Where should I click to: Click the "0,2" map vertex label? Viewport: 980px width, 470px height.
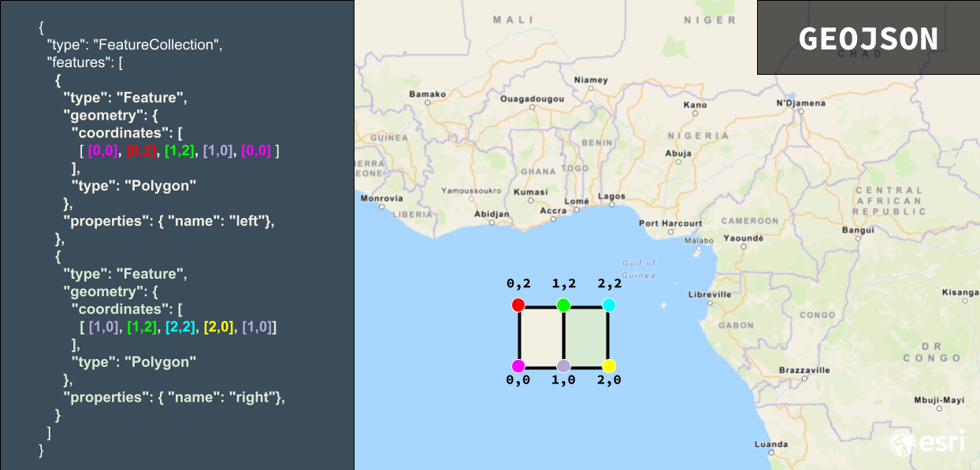pyautogui.click(x=518, y=283)
